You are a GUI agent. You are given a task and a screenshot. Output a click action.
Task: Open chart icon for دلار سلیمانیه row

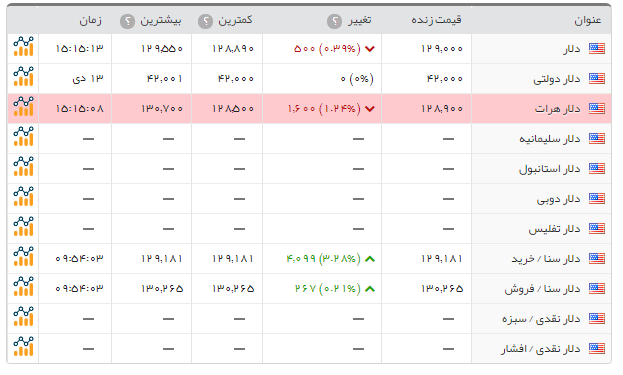(23, 137)
